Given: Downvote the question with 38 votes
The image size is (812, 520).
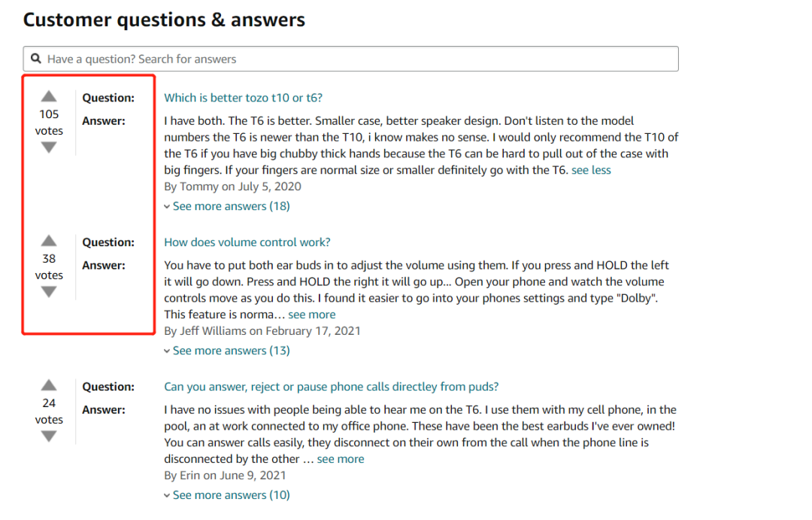Looking at the screenshot, I should pyautogui.click(x=49, y=293).
